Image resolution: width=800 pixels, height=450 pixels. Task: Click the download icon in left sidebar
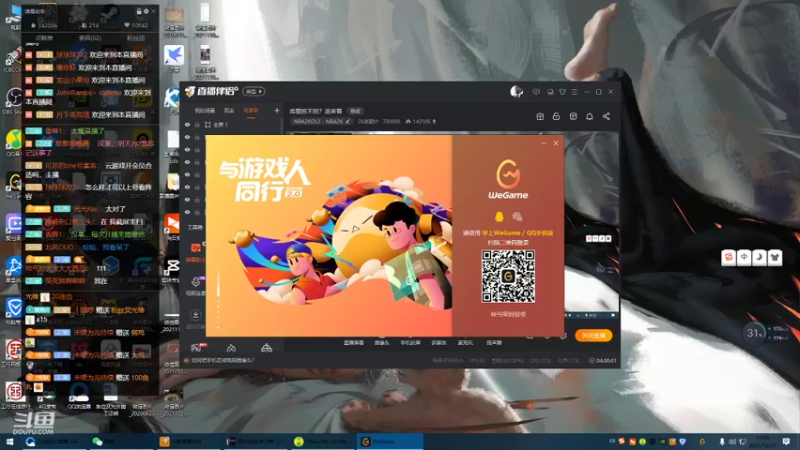tap(195, 315)
